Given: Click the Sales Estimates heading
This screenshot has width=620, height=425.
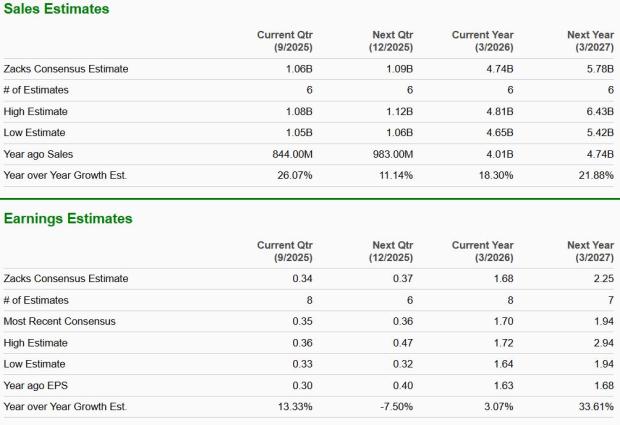Looking at the screenshot, I should 55,9.
